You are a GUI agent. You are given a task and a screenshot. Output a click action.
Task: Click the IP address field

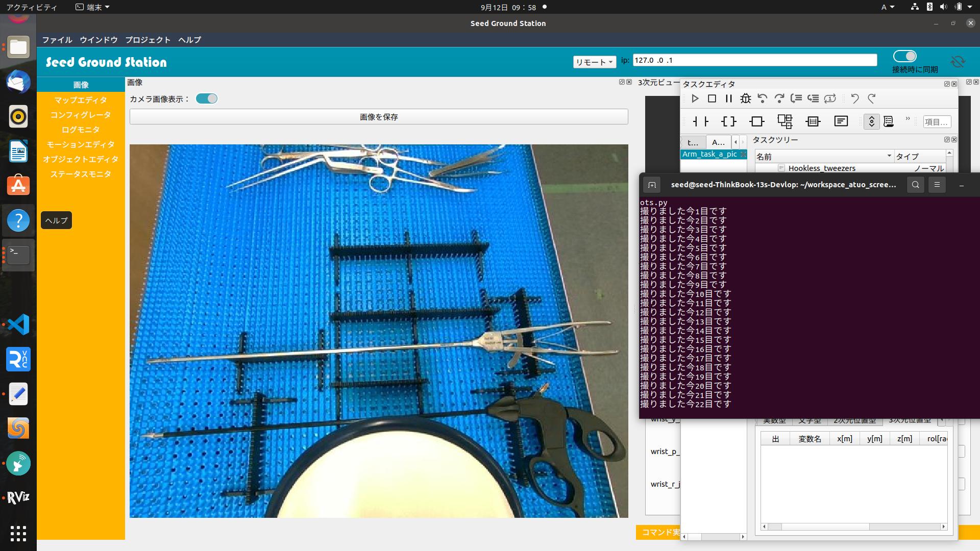tap(755, 60)
